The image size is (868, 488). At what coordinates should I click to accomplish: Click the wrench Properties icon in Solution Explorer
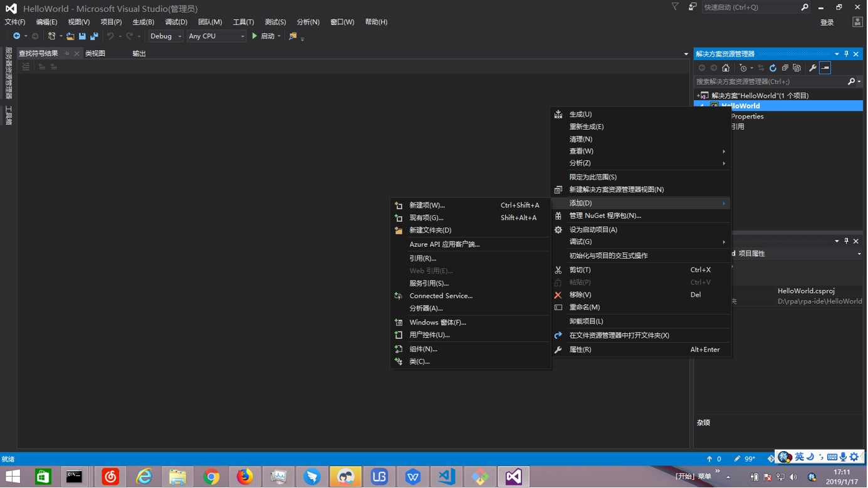[813, 68]
